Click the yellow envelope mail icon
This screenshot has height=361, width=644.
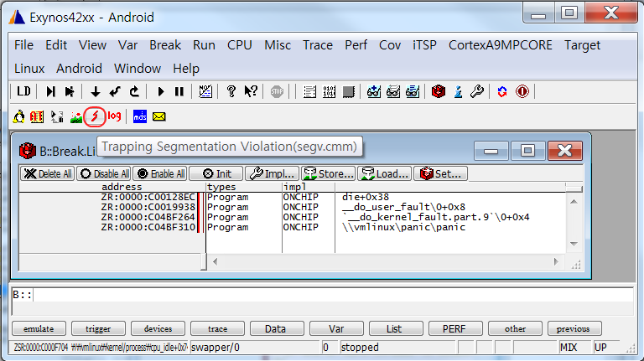click(x=158, y=116)
